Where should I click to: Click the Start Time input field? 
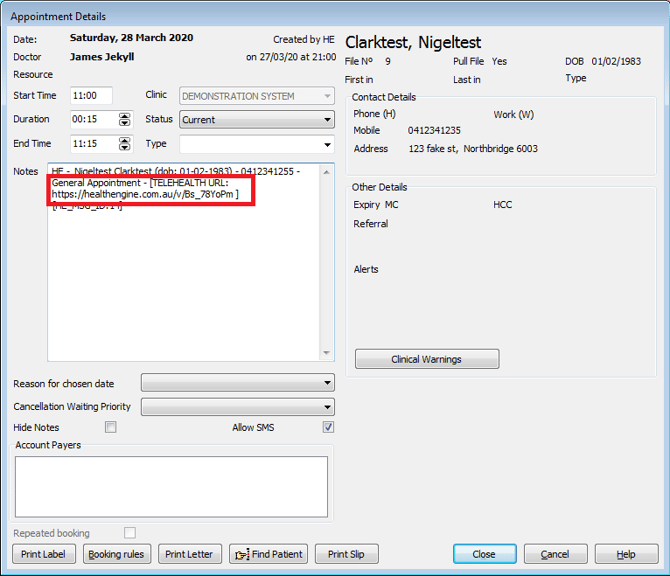tap(91, 96)
